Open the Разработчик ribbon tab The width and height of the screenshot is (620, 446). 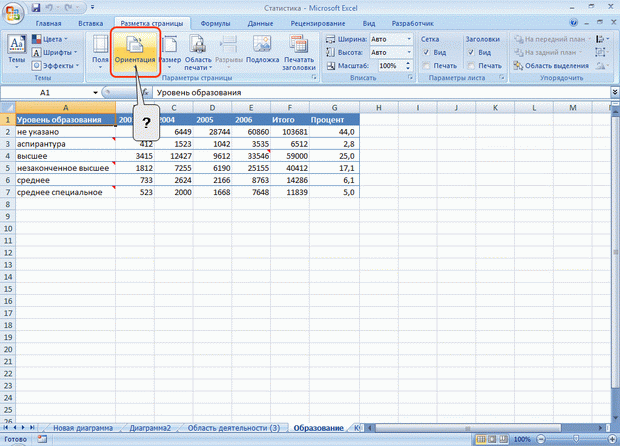point(412,23)
